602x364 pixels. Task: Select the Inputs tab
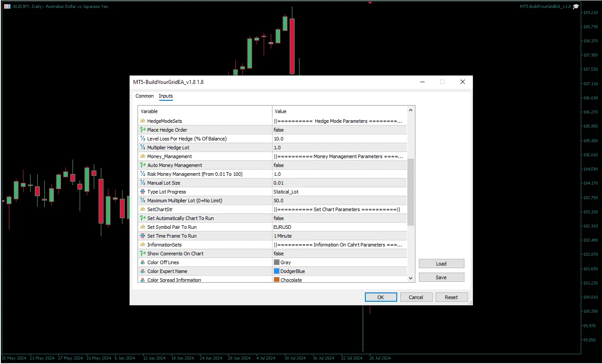pyautogui.click(x=166, y=96)
